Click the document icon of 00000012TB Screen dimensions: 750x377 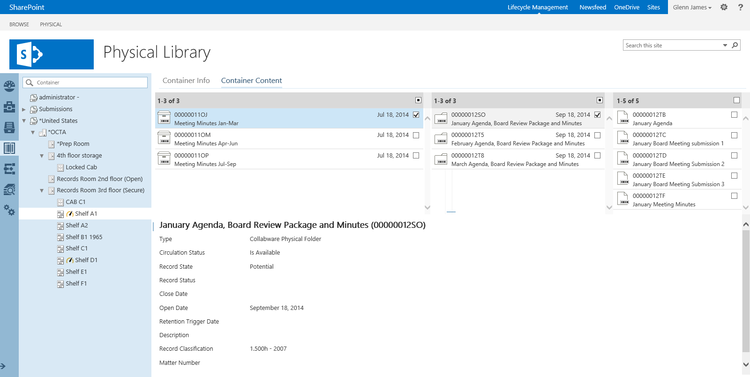point(622,118)
